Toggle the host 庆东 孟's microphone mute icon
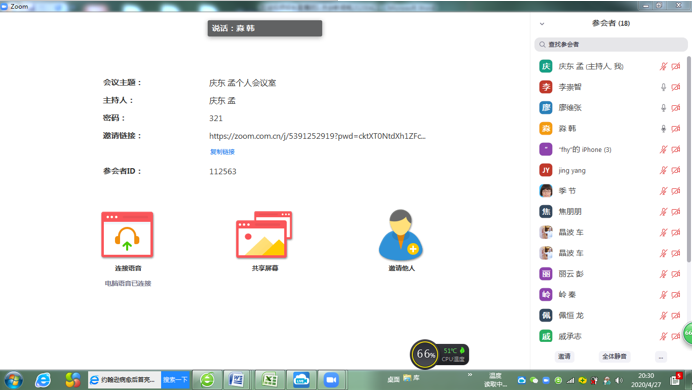Viewport: 693px width, 391px height. click(x=663, y=66)
